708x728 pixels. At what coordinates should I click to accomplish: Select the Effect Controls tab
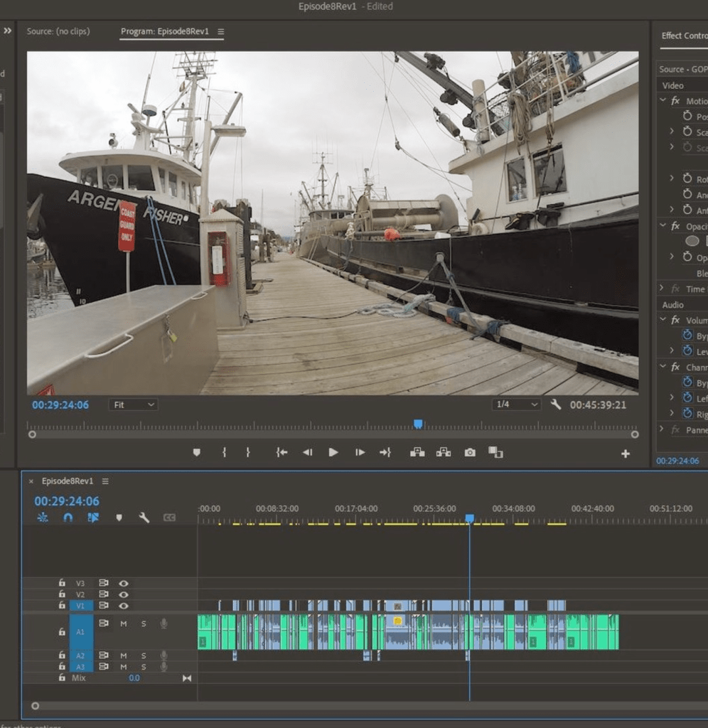(684, 36)
